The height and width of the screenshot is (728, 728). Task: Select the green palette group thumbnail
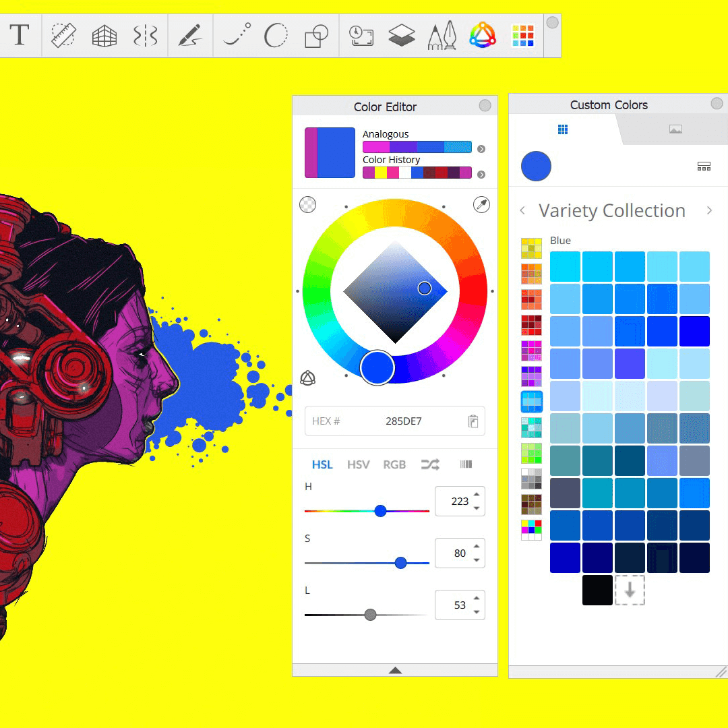532,453
